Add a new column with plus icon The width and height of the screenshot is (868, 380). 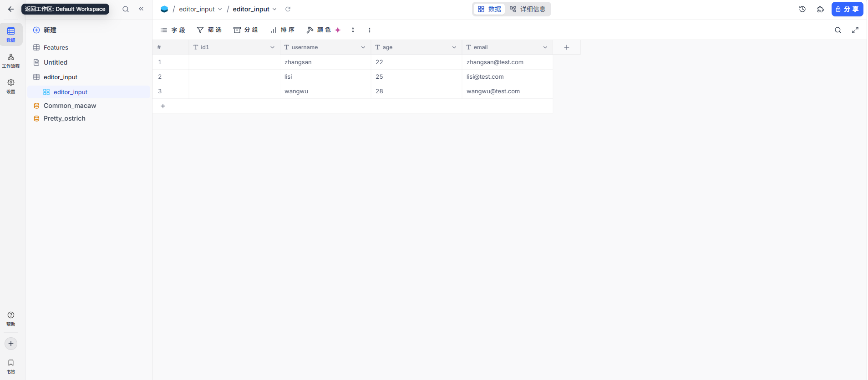click(x=567, y=47)
